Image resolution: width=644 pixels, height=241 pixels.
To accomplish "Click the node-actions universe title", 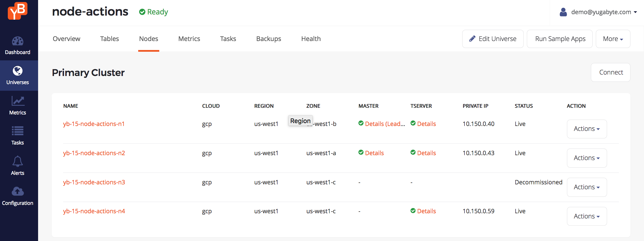I will [90, 12].
